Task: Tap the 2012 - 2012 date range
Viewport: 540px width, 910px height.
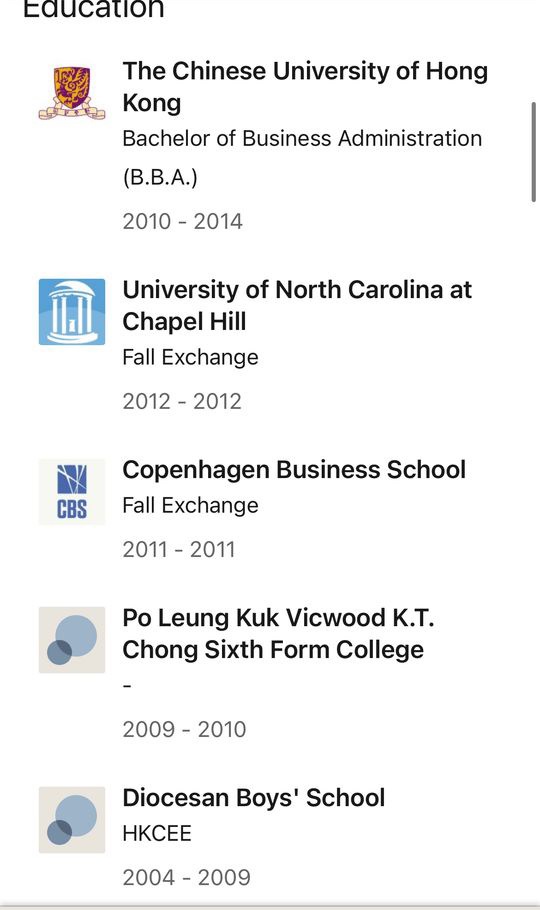Action: 182,401
